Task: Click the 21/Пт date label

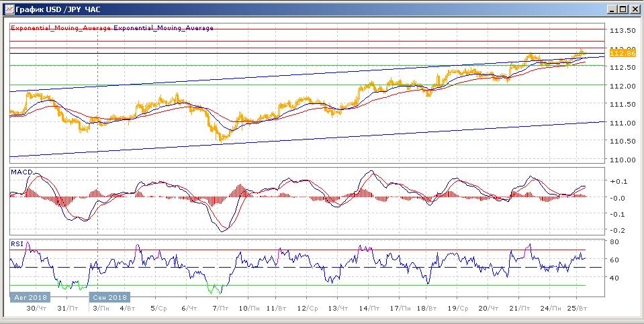Action: [520, 308]
